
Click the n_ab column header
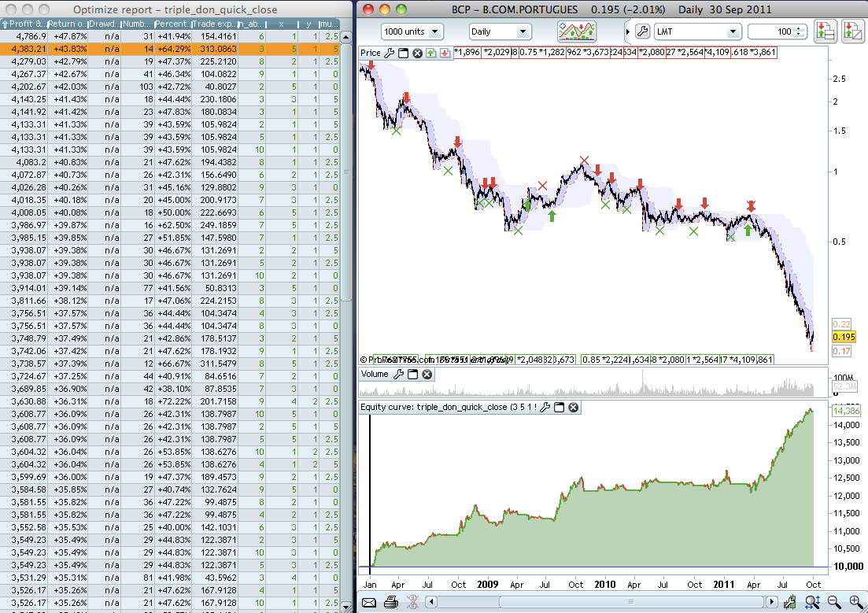tap(251, 24)
